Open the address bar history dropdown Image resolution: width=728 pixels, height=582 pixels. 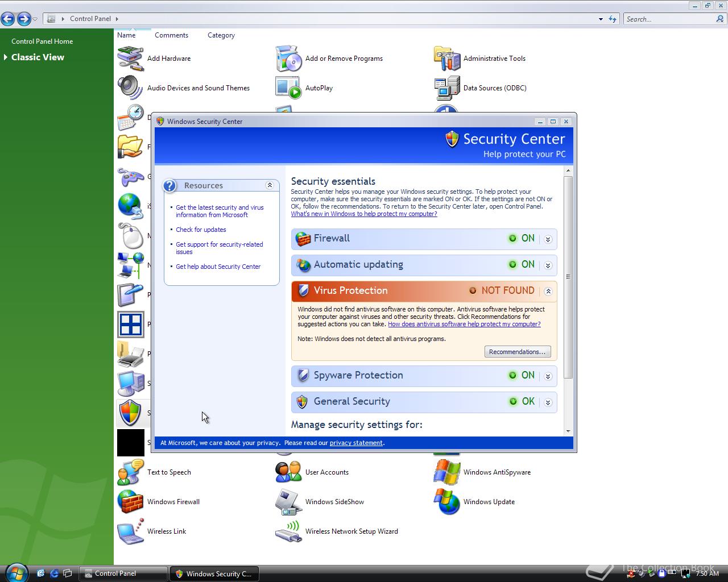(601, 19)
